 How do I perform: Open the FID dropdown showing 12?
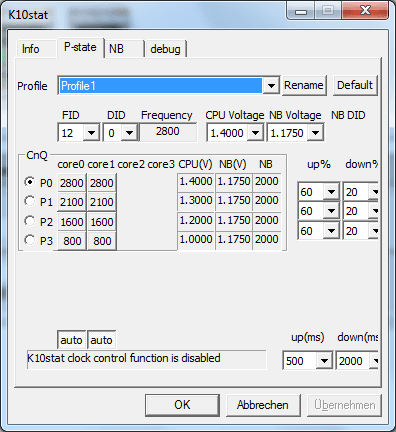[x=91, y=133]
